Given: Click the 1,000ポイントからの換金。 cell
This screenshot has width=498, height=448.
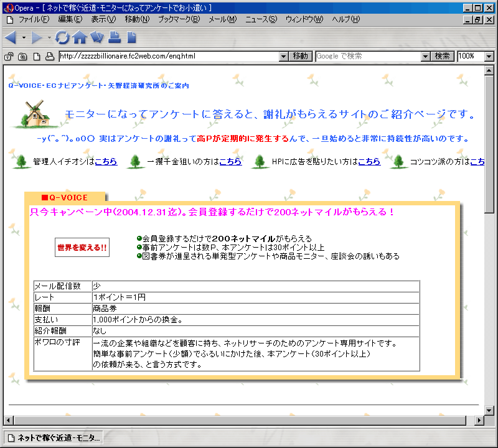Looking at the screenshot, I should pos(256,320).
